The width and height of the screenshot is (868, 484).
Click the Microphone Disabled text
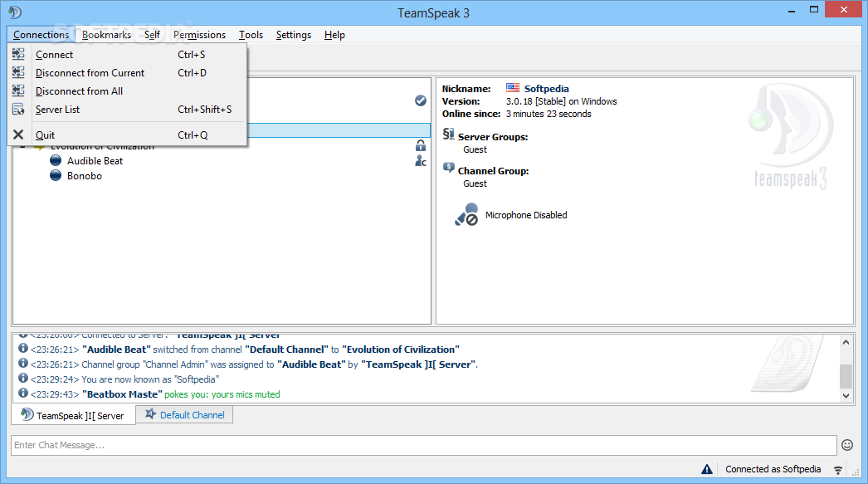526,215
